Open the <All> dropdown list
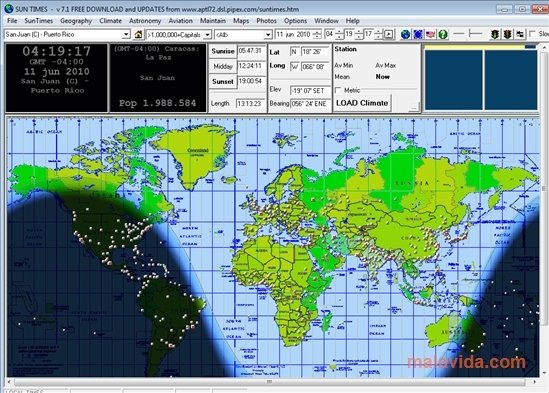549x393 pixels. [x=268, y=35]
